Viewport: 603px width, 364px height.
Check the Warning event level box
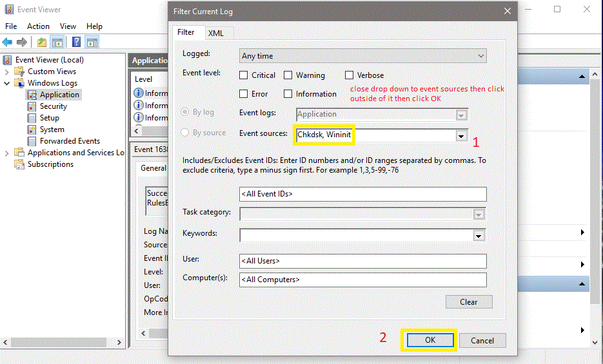(x=288, y=75)
